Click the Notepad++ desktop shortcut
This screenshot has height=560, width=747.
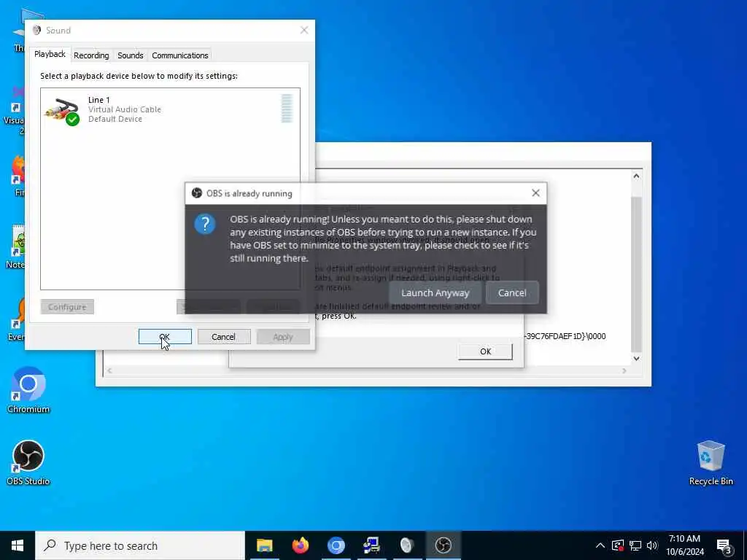tap(18, 246)
